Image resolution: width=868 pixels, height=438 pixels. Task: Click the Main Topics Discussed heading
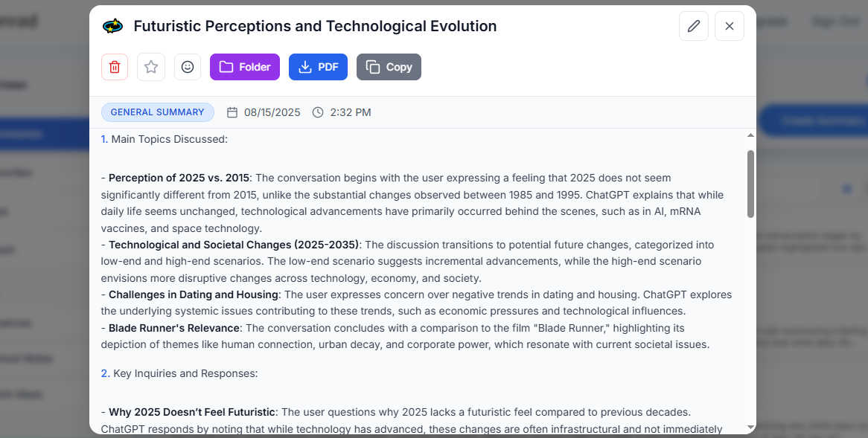[170, 139]
